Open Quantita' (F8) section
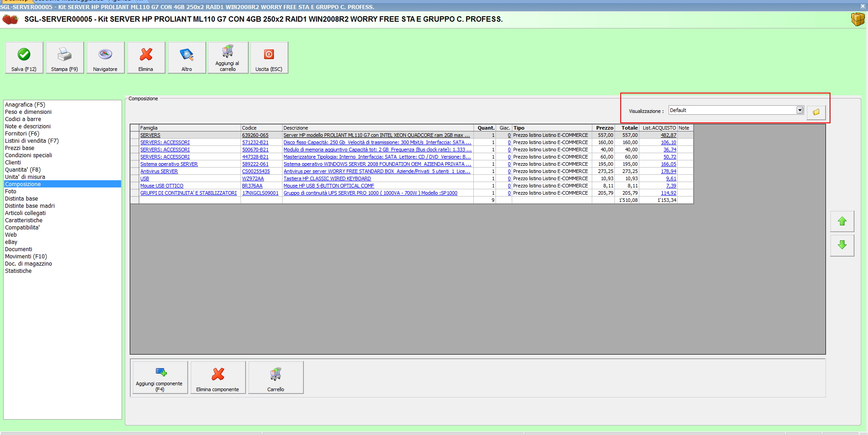This screenshot has width=868, height=435. [23, 169]
